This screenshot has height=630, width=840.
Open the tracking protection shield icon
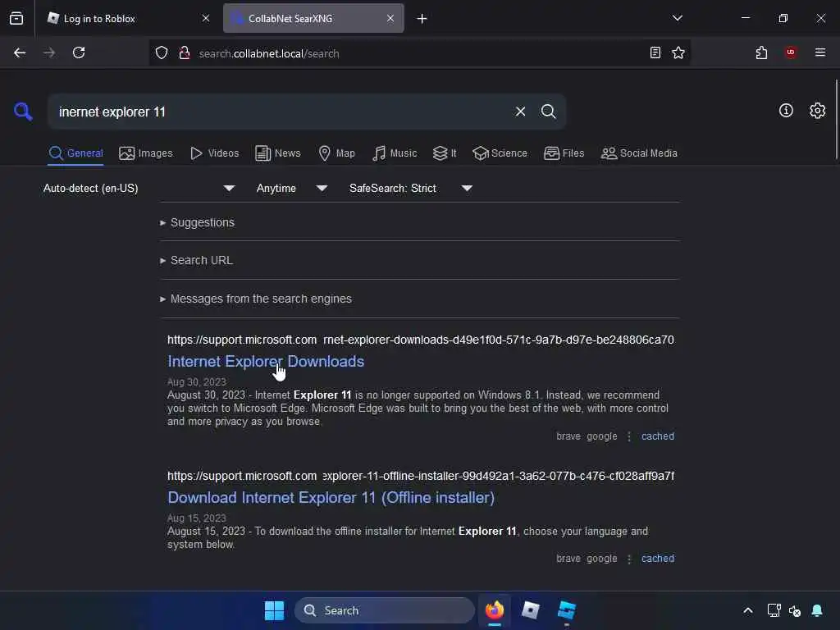(162, 53)
